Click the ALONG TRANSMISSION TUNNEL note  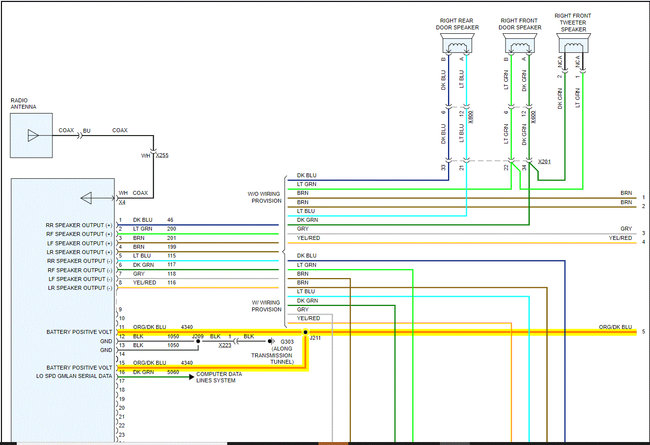point(273,355)
